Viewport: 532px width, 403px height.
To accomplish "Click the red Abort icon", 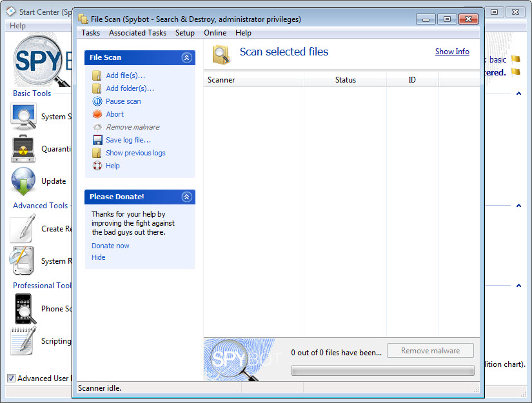I will click(x=97, y=114).
